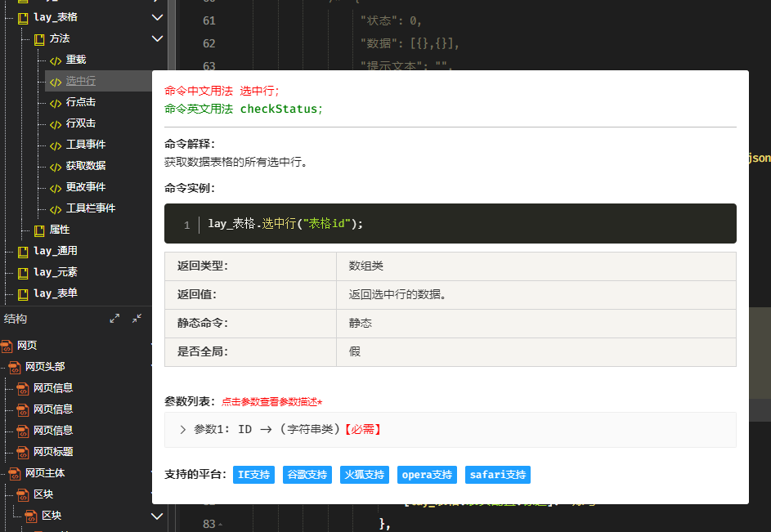771x532 pixels.
Task: Click the code icon beside 行点击
Action: click(56, 103)
